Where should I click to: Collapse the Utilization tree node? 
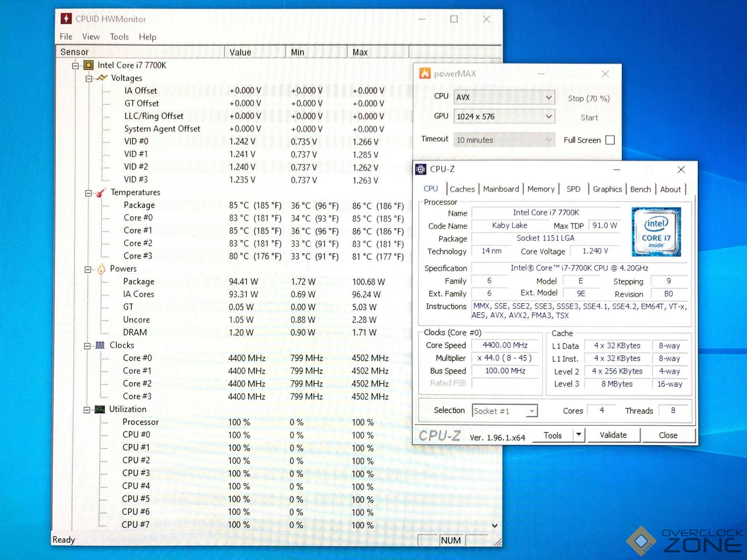[87, 410]
